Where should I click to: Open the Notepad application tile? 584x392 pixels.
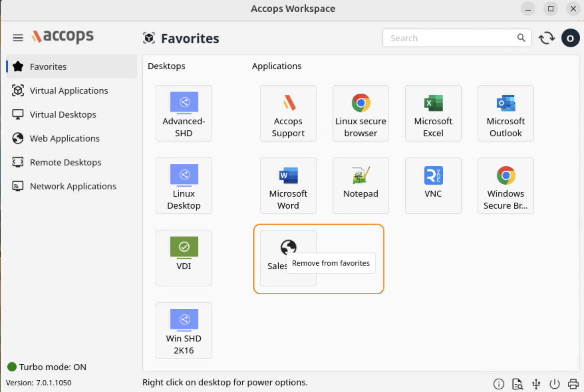coord(361,185)
